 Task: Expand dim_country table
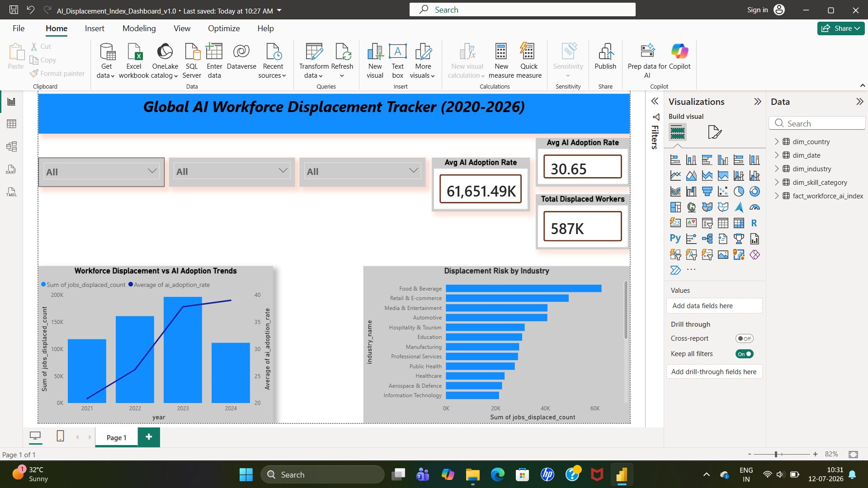point(777,141)
